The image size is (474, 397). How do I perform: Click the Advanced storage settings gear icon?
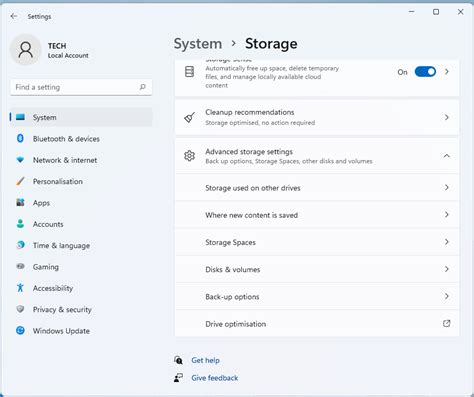(x=189, y=156)
